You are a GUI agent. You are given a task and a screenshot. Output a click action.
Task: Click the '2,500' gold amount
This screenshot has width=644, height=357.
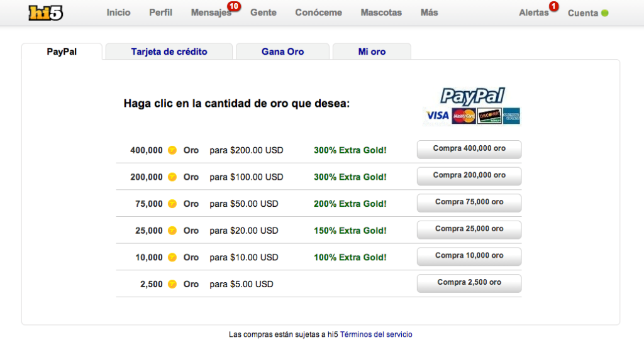152,284
